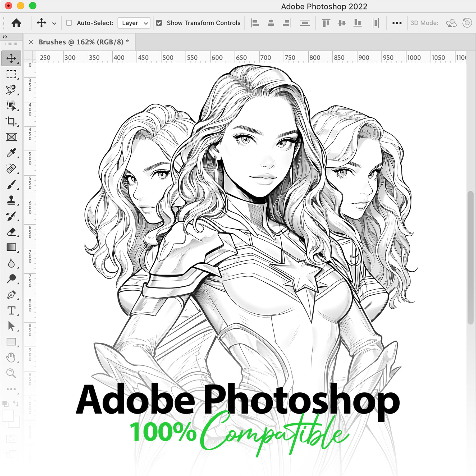Click the macOS green fullscreen button
This screenshot has width=476, height=476.
pyautogui.click(x=33, y=6)
